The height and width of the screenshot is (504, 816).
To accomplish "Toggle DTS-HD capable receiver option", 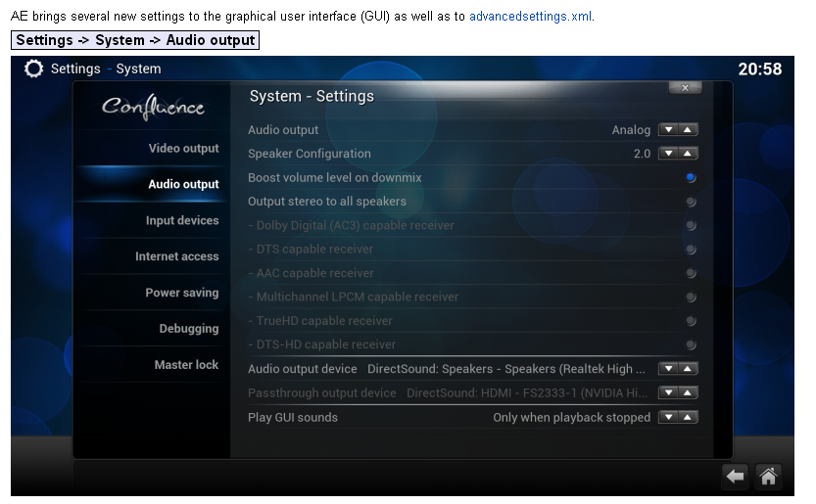I will pos(691,344).
